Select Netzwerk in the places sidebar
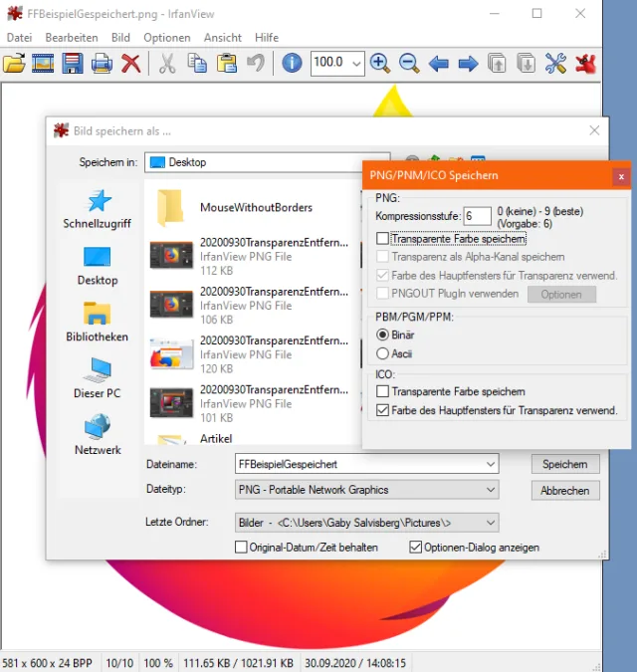This screenshot has width=637, height=672. pyautogui.click(x=98, y=435)
